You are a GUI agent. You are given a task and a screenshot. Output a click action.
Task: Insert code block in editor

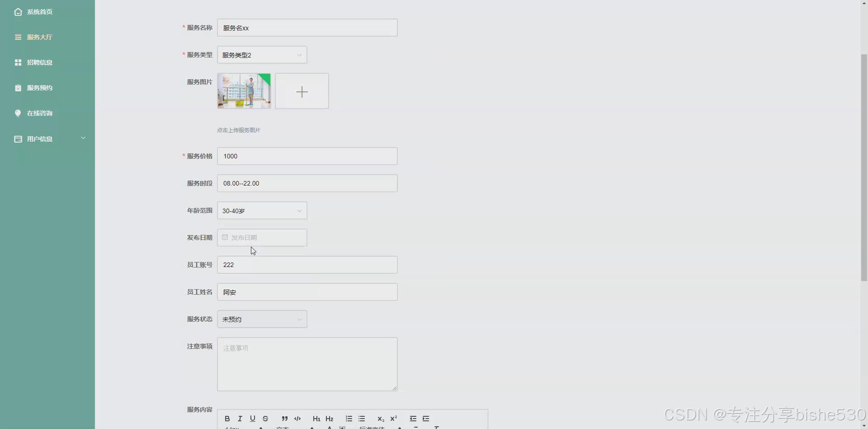297,419
